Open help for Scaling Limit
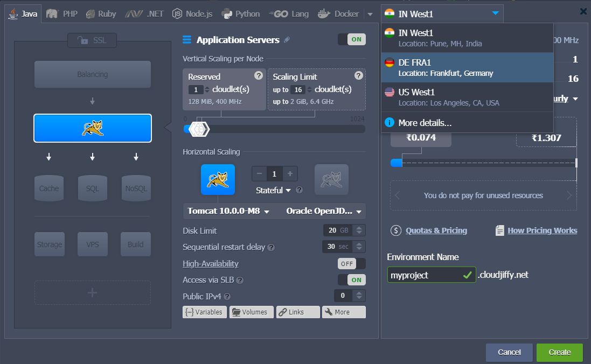Image resolution: width=591 pixels, height=364 pixels. click(358, 76)
